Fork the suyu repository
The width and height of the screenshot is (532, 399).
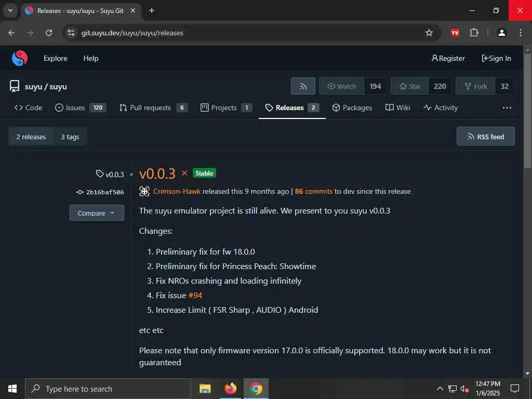tap(476, 86)
